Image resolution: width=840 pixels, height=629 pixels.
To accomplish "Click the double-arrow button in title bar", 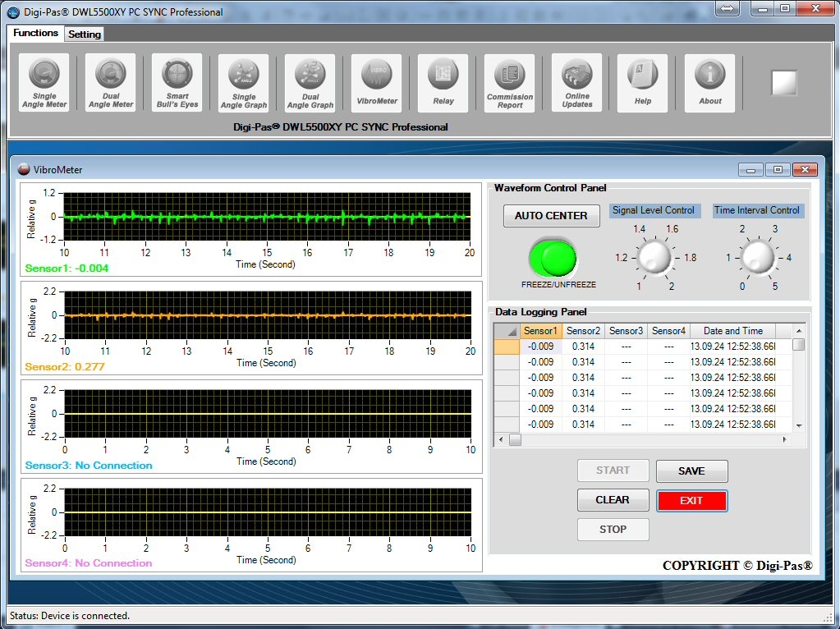I will pyautogui.click(x=728, y=8).
